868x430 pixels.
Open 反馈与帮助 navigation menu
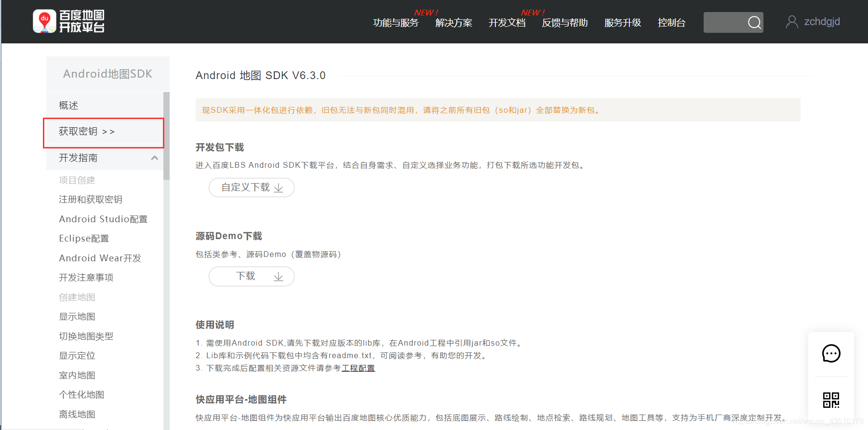coord(565,23)
